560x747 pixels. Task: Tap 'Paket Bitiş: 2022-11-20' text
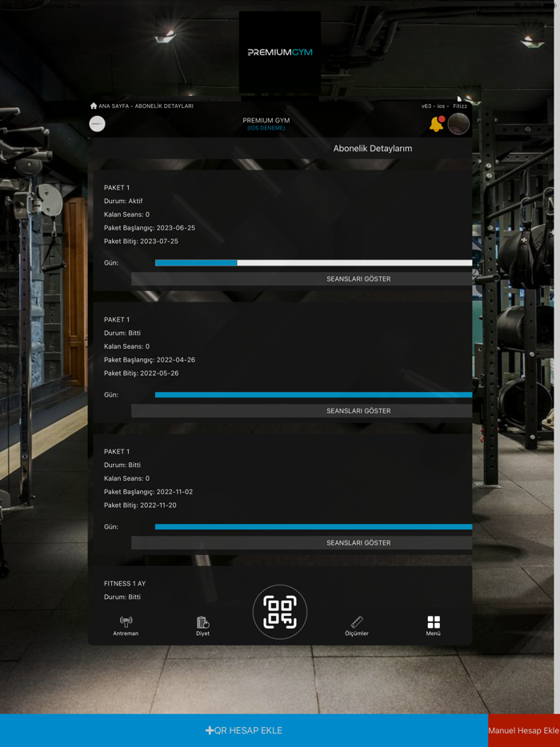point(140,505)
